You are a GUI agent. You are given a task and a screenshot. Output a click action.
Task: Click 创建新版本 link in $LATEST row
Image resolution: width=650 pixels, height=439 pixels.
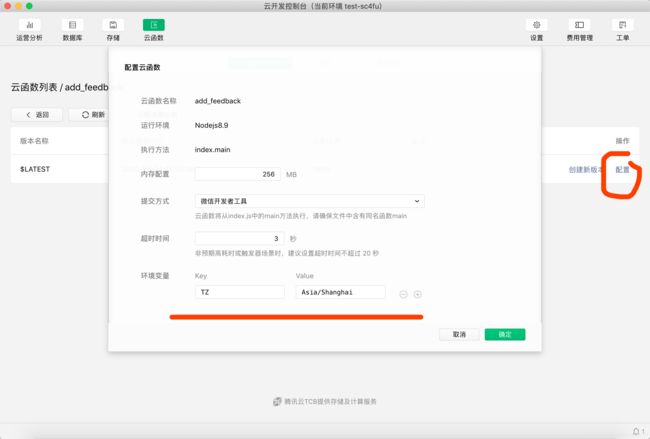(585, 170)
